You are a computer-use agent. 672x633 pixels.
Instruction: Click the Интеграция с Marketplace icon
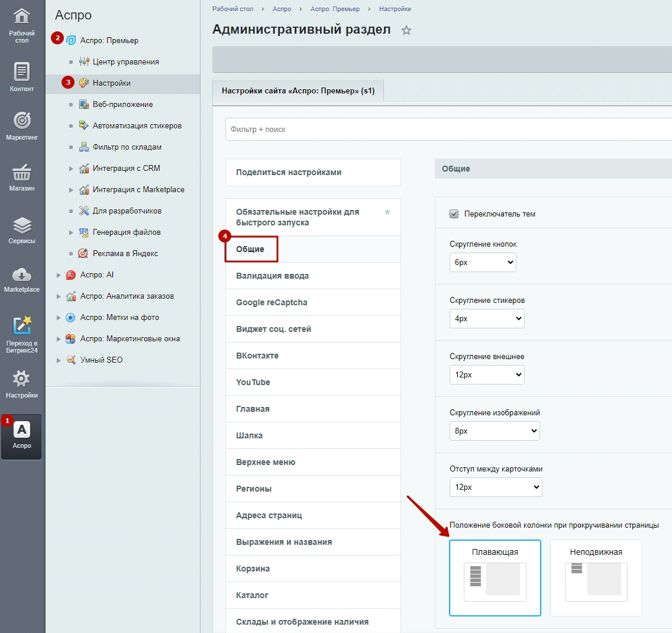click(84, 189)
